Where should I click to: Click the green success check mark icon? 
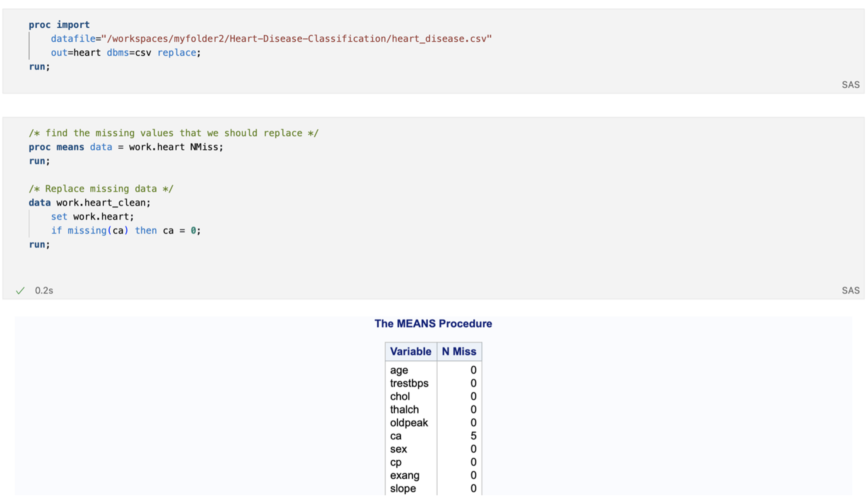tap(20, 291)
